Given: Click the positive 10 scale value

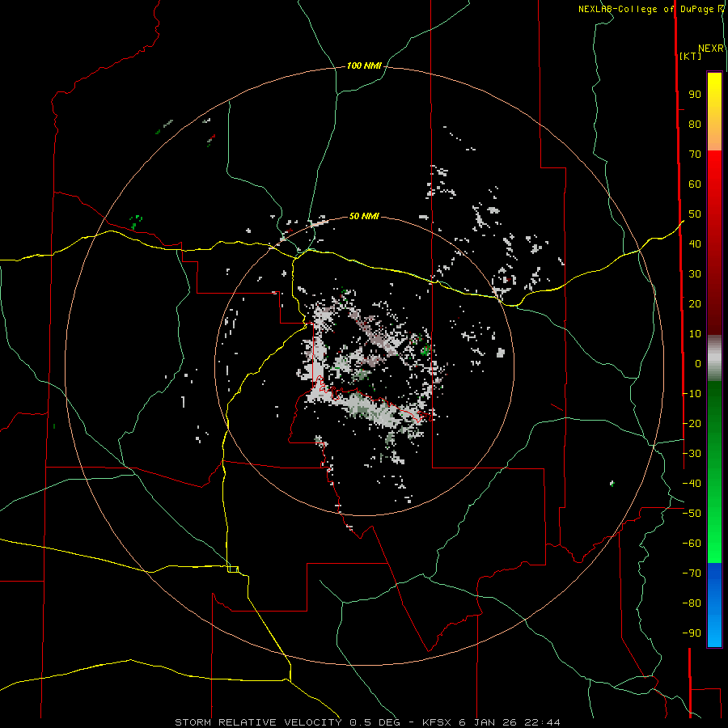Looking at the screenshot, I should [695, 334].
